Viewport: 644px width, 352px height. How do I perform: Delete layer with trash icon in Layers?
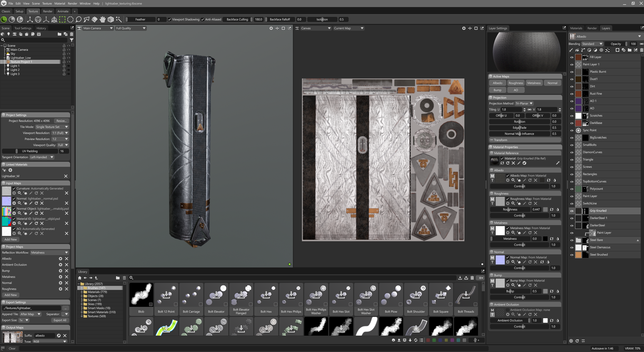coord(641,50)
